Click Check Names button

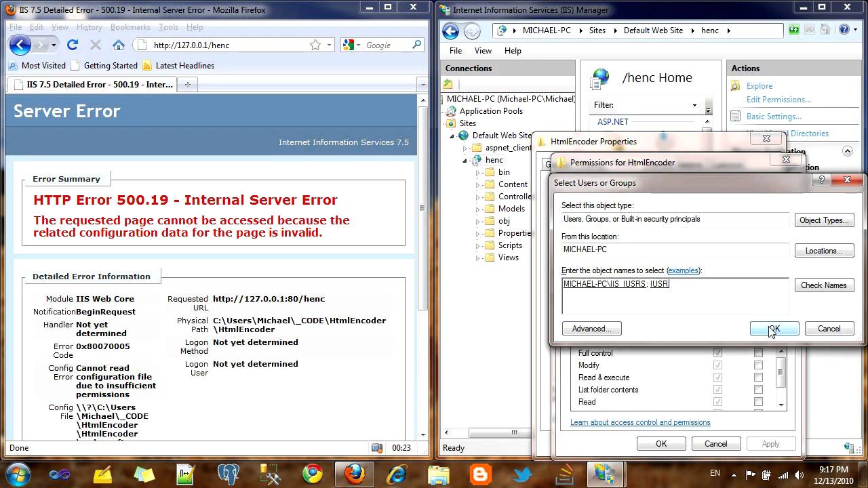824,285
